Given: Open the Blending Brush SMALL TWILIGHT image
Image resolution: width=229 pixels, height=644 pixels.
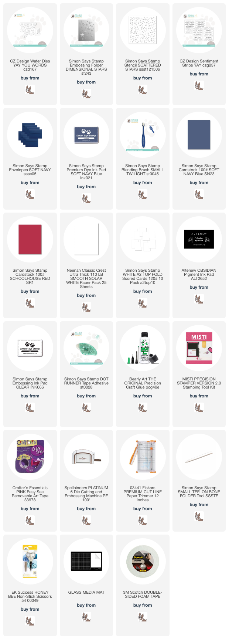Looking at the screenshot, I should click(x=143, y=135).
